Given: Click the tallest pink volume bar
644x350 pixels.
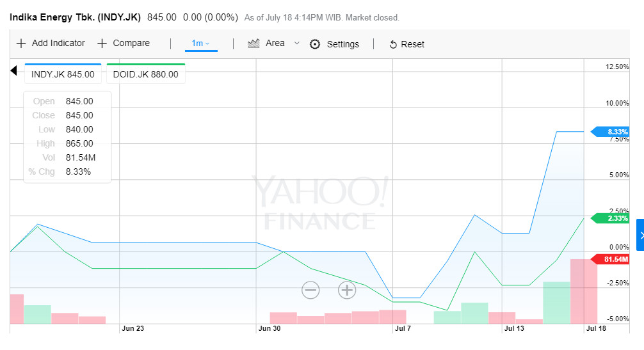Looking at the screenshot, I should [583, 291].
